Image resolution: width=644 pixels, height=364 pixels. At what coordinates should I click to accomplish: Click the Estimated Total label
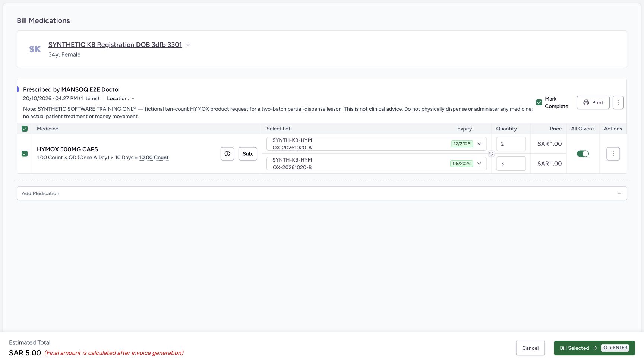tap(29, 342)
